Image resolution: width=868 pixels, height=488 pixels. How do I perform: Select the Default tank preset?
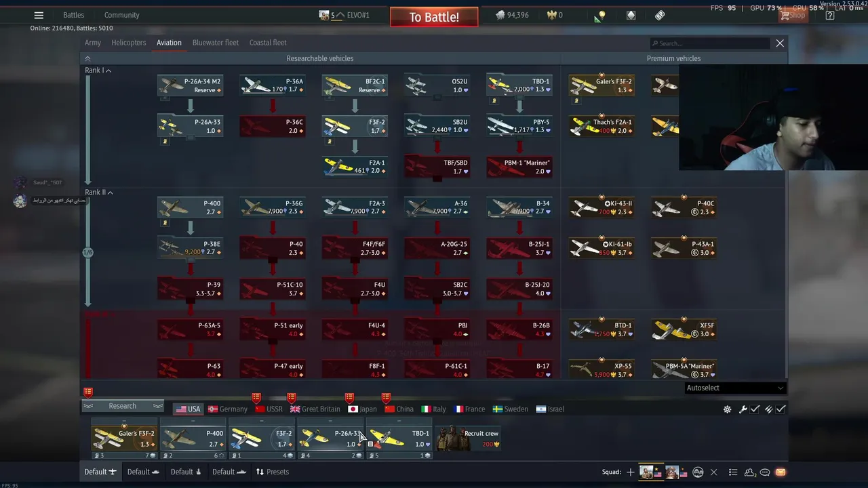(144, 472)
